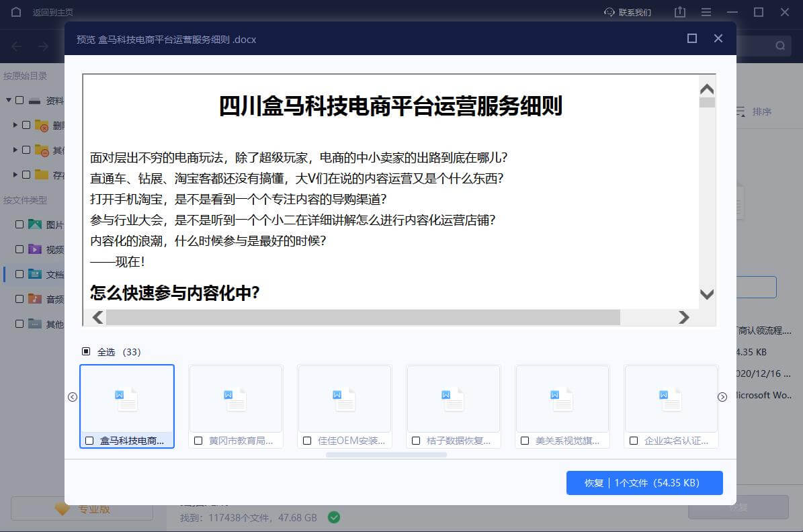The height and width of the screenshot is (532, 803).
Task: Click the 按文件类型 section label
Action: pos(25,200)
